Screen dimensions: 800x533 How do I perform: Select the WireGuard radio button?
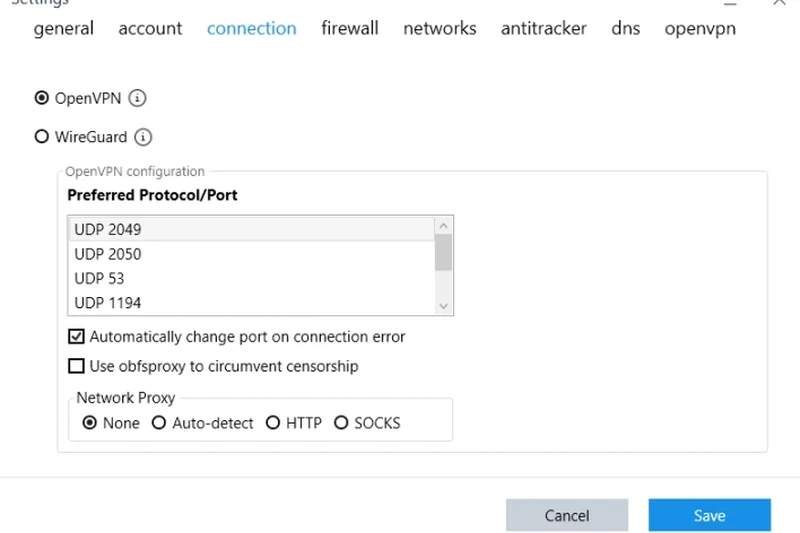click(42, 137)
